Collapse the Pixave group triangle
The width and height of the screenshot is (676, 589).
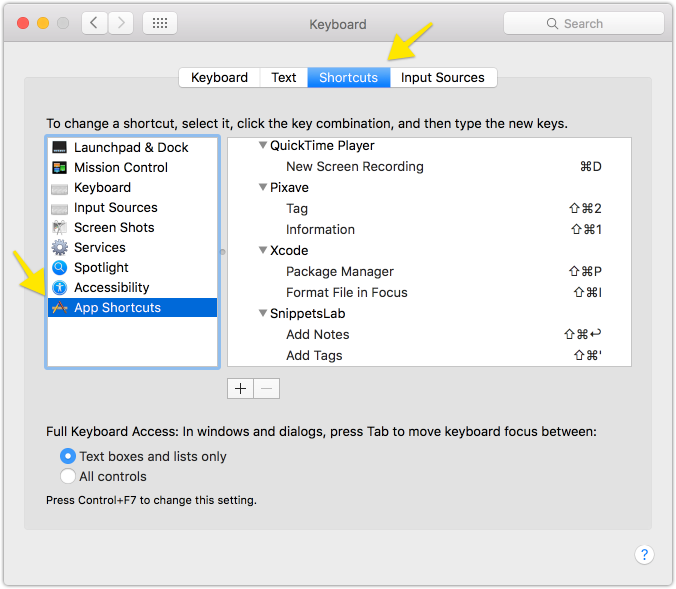point(263,187)
